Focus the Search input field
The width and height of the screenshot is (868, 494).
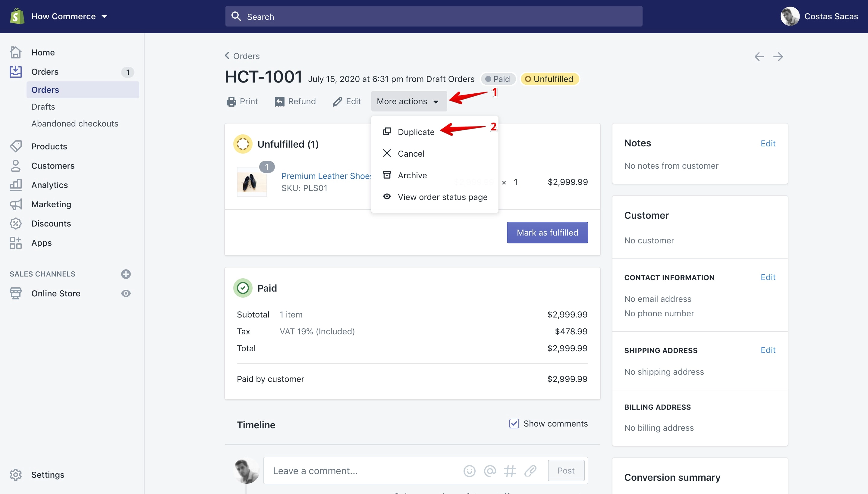(433, 16)
